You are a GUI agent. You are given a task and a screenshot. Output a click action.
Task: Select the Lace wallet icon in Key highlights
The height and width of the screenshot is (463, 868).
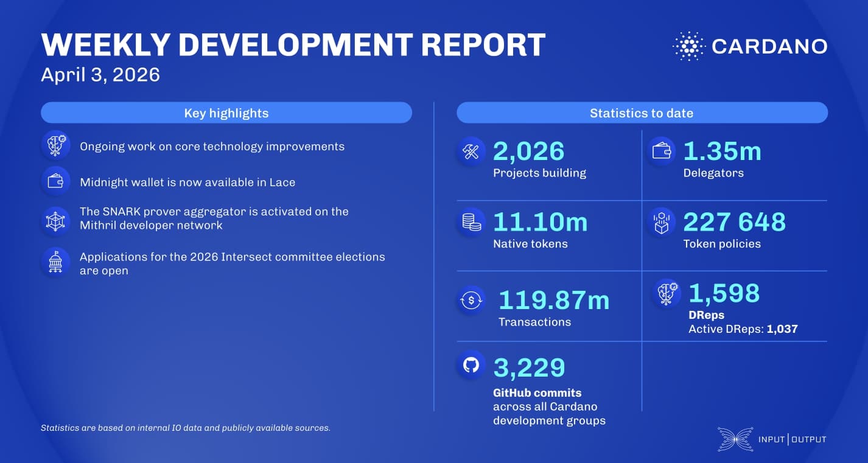tap(55, 180)
